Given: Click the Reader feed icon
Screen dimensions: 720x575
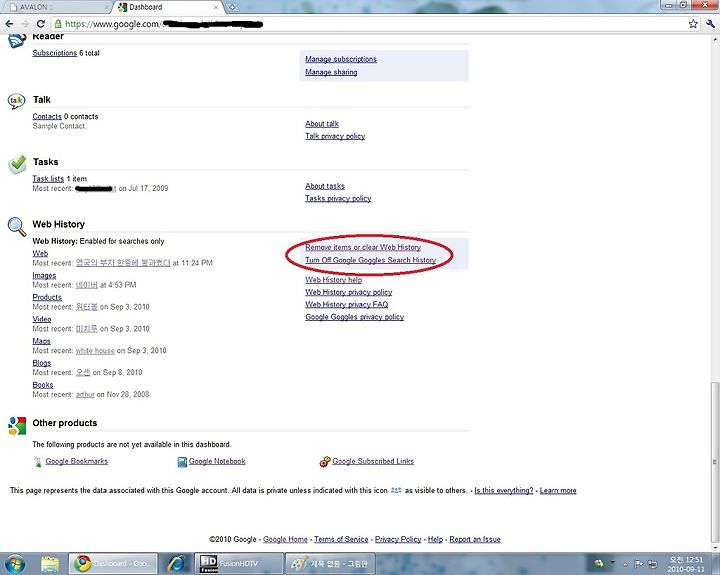Looking at the screenshot, I should [17, 41].
